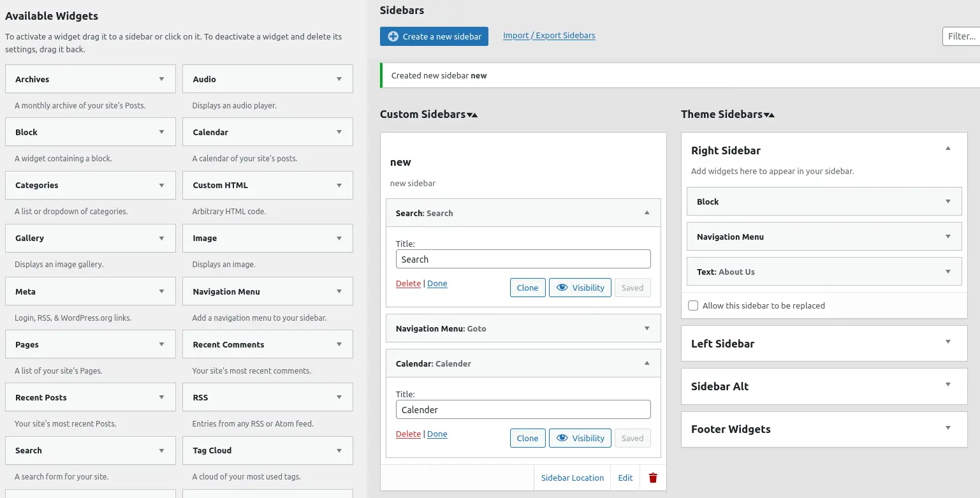
Task: Check "Allow this sidebar to be replaced"
Action: point(693,305)
